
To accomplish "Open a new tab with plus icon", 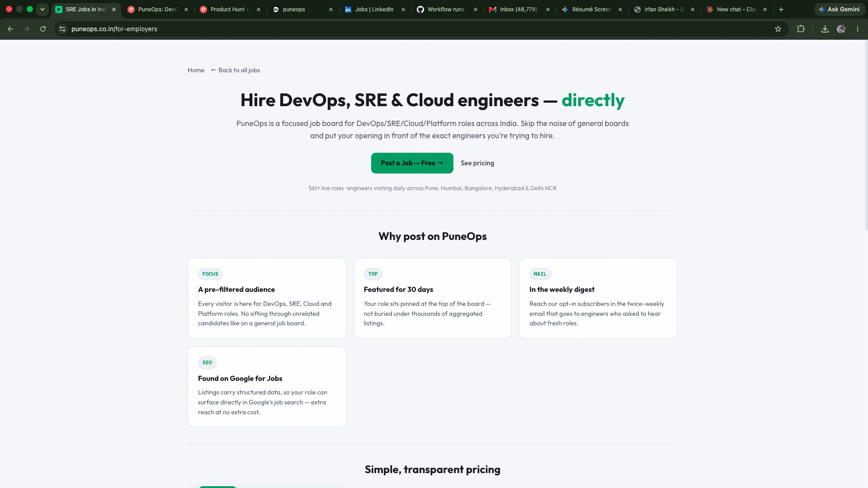I will click(x=781, y=9).
